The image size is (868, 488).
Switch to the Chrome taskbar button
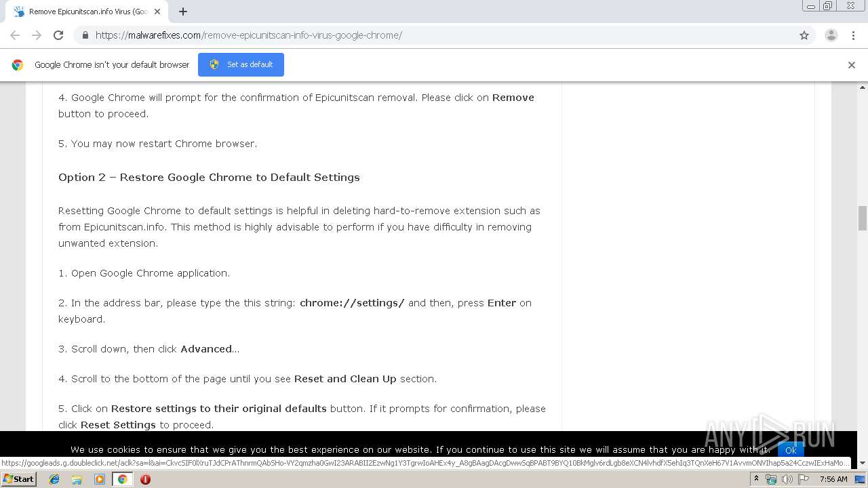tap(122, 479)
